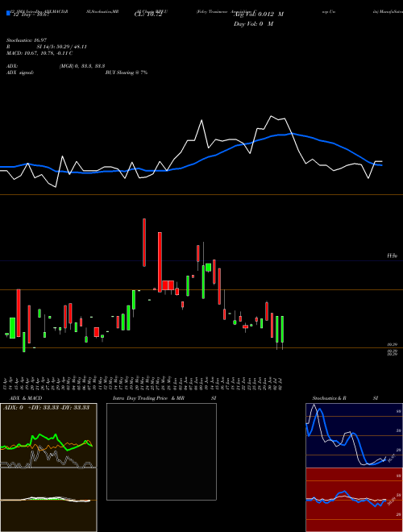Screen dimensions: 403x532
Task: Click the MACD lower chart panel
Action: (x=48, y=500)
